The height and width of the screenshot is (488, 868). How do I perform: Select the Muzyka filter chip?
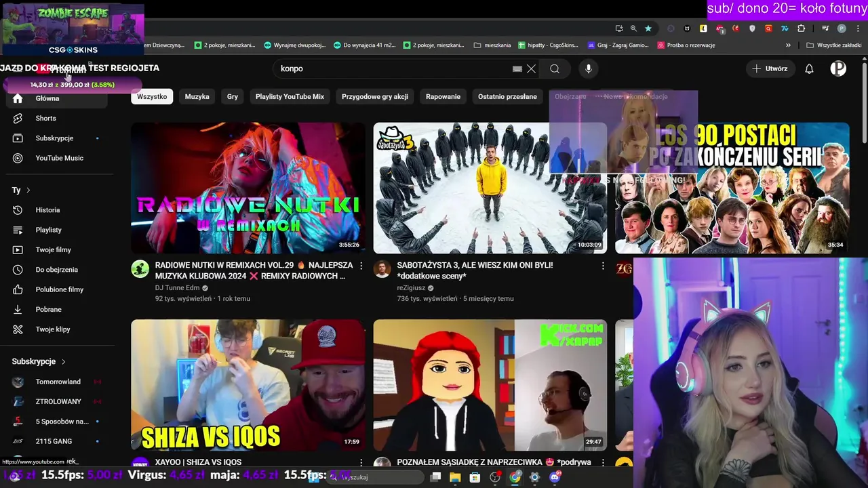[197, 97]
